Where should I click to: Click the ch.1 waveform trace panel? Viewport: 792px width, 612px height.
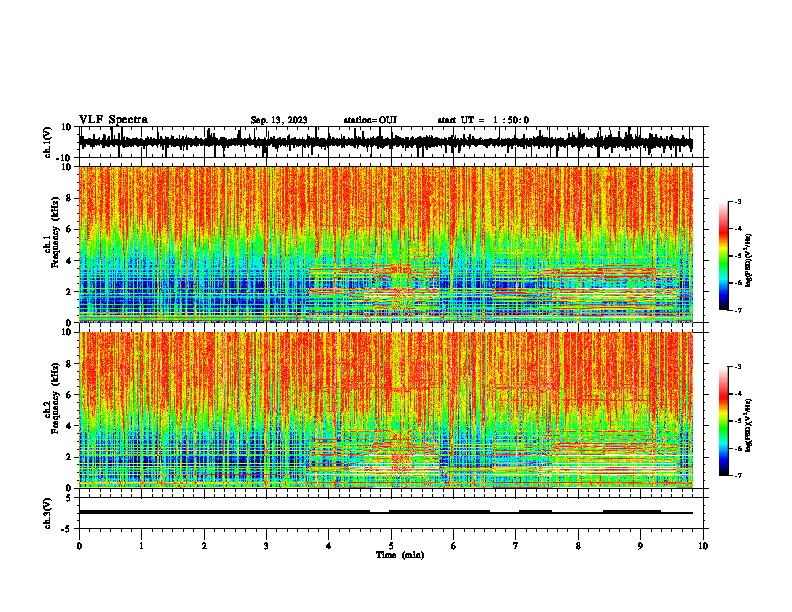pyautogui.click(x=391, y=142)
